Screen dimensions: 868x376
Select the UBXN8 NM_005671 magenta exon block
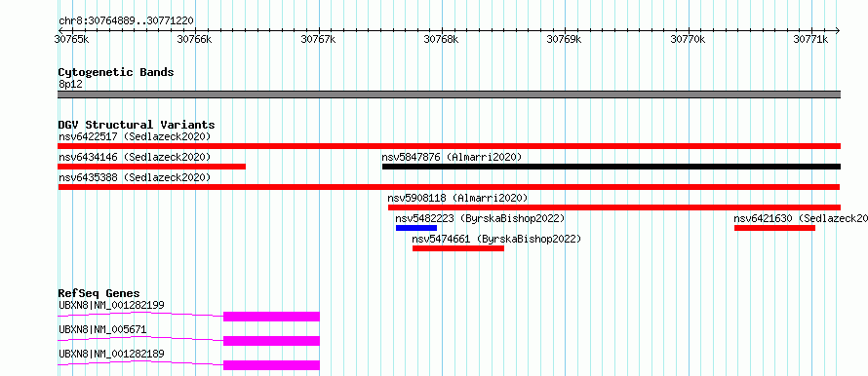[x=271, y=341]
